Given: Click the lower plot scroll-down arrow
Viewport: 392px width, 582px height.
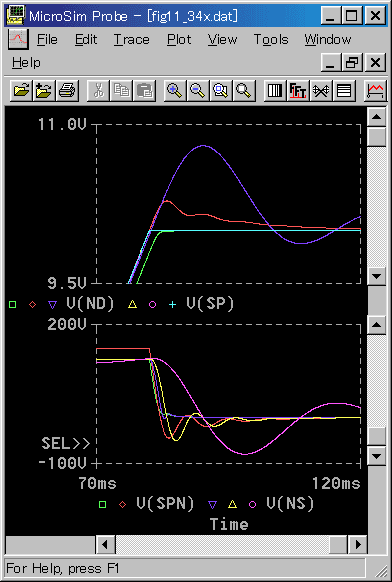Looking at the screenshot, I should [377, 456].
